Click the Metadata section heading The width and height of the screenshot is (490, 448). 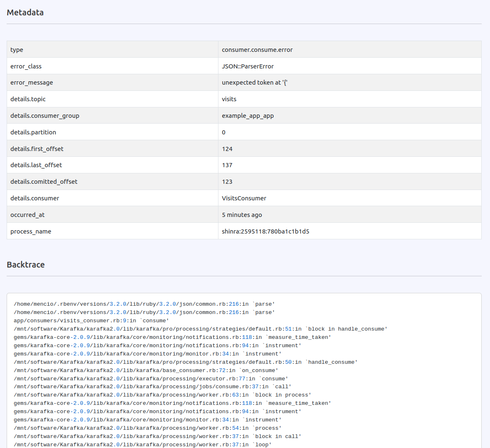(25, 12)
